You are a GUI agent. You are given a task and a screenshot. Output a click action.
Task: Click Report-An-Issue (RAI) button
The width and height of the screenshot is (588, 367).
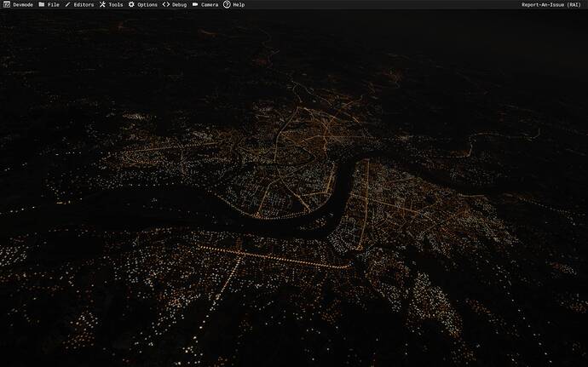pyautogui.click(x=551, y=5)
